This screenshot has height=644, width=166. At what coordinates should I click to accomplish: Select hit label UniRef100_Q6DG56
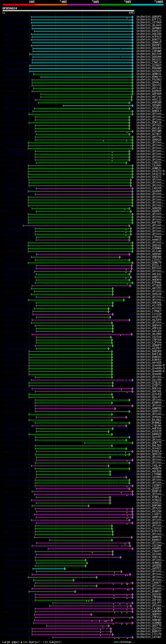pyautogui.click(x=149, y=208)
